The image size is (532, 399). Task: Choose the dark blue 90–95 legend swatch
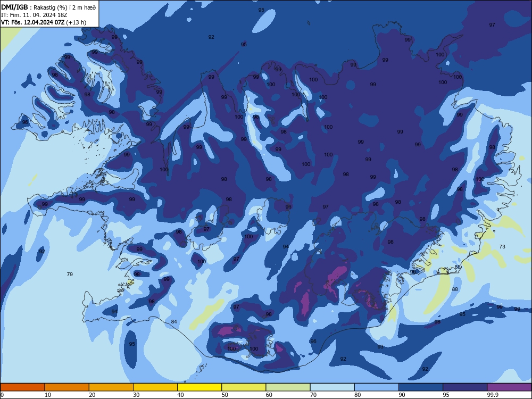point(421,387)
